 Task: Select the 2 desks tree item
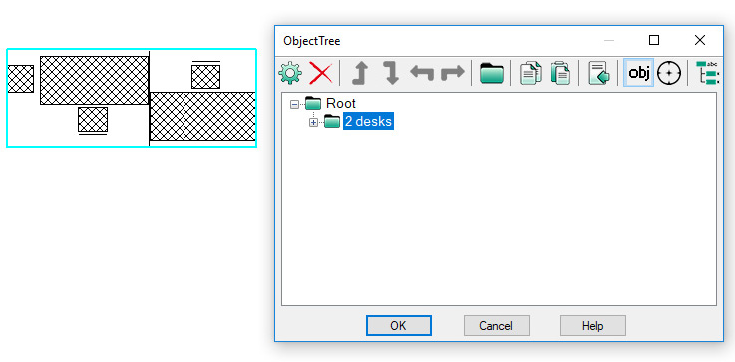click(368, 121)
